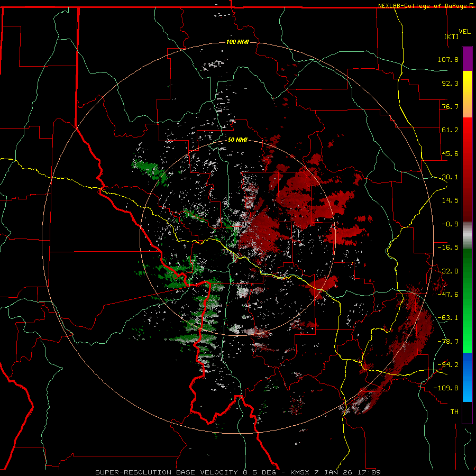Click the -32.0 velocity scale value

[448, 271]
